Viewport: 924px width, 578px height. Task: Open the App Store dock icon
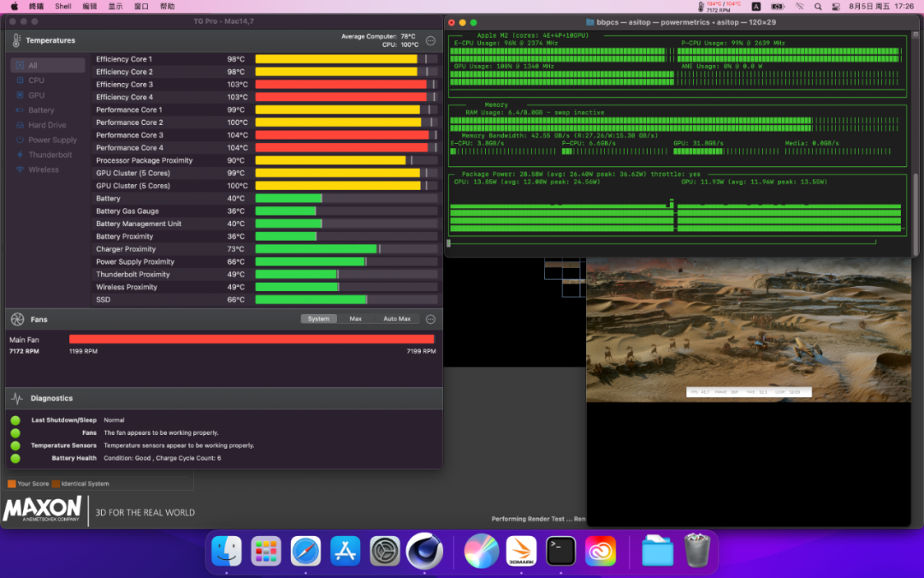345,551
